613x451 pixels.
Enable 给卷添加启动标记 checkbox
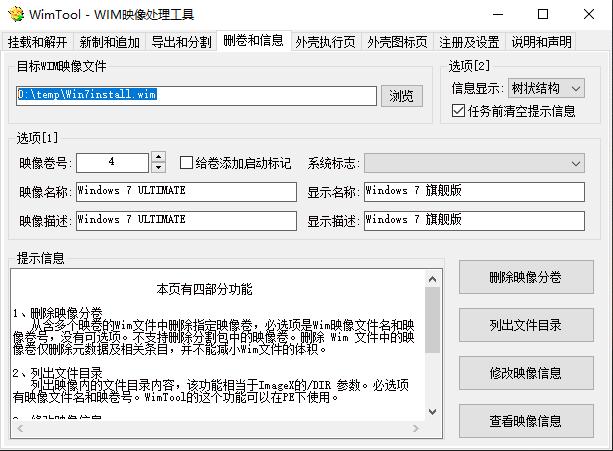click(235, 163)
